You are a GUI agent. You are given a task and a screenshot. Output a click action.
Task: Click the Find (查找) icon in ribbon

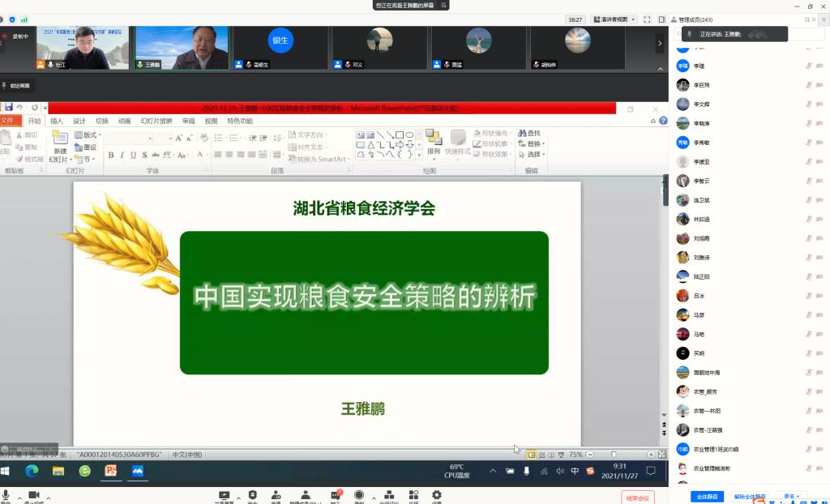click(531, 134)
